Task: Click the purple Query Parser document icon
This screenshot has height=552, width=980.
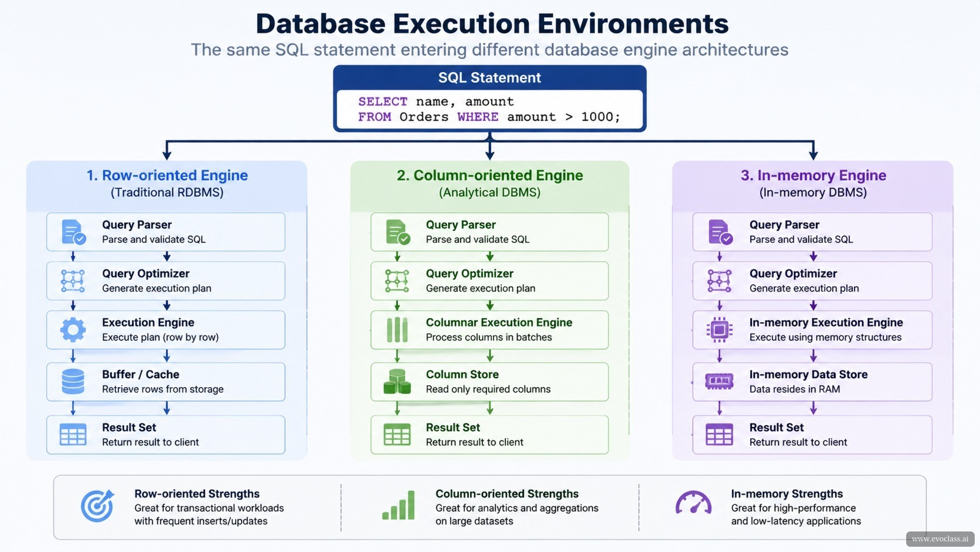Action: [720, 232]
